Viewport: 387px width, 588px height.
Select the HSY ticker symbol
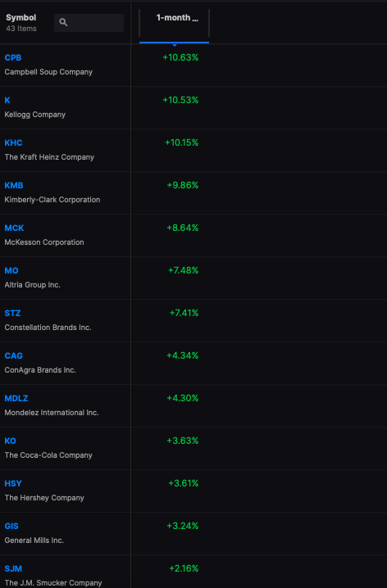coord(13,484)
